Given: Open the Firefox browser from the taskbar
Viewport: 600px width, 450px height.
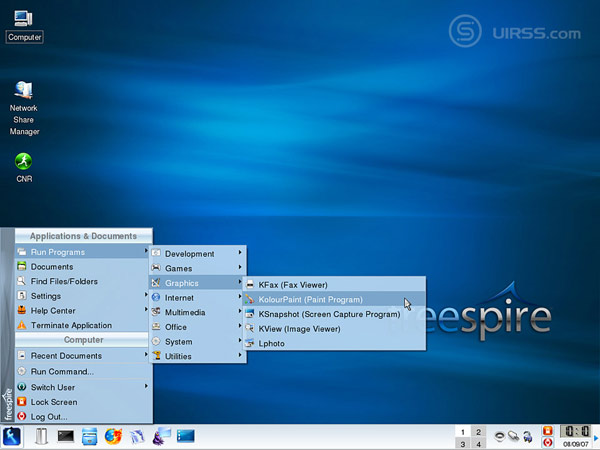Looking at the screenshot, I should (113, 436).
